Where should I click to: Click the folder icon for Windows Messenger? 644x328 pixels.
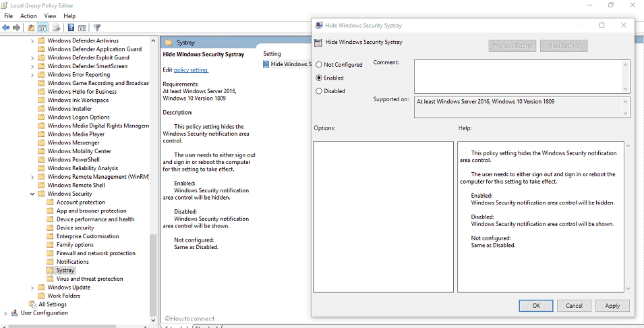[41, 142]
